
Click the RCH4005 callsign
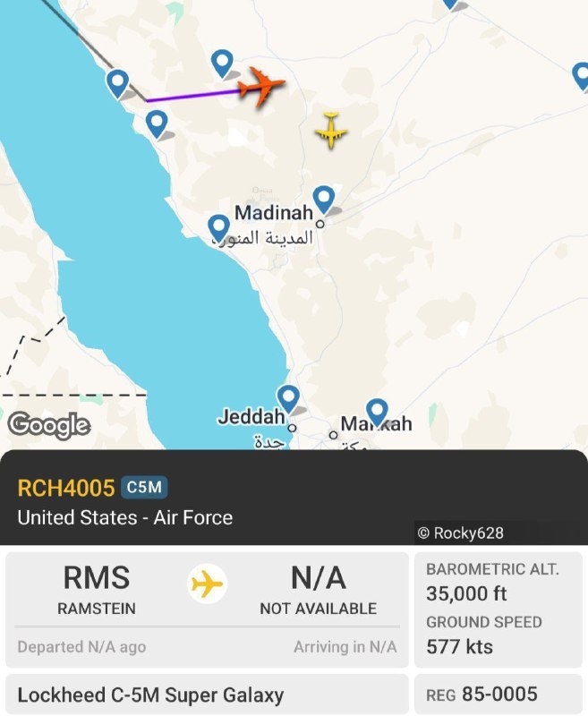pyautogui.click(x=66, y=488)
